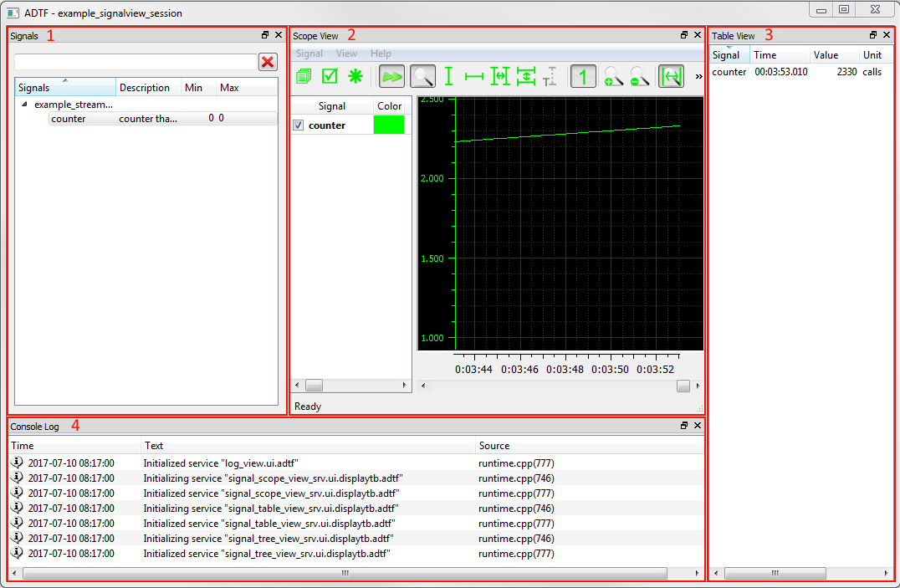
Task: Click the zoom out magnifier icon
Action: 639,76
